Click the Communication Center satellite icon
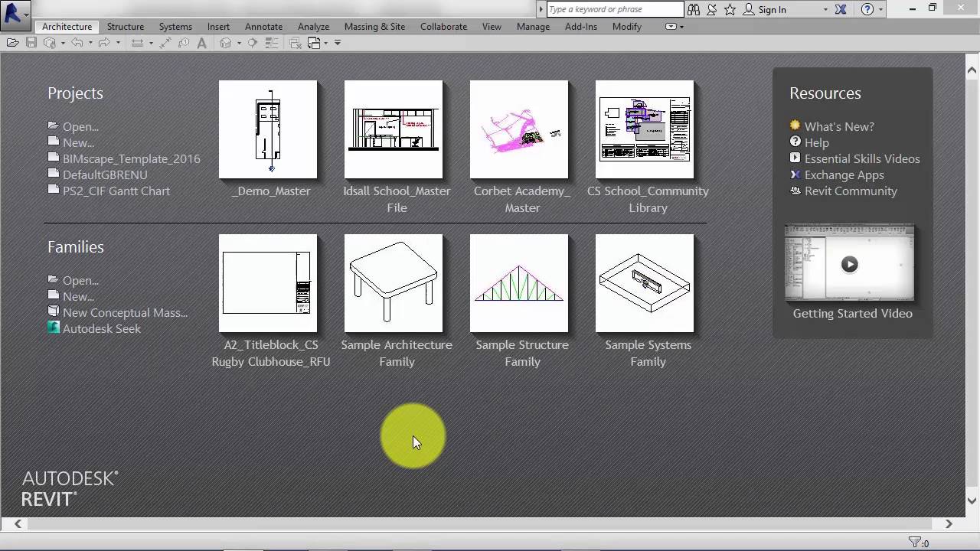980x551 pixels. coord(712,9)
